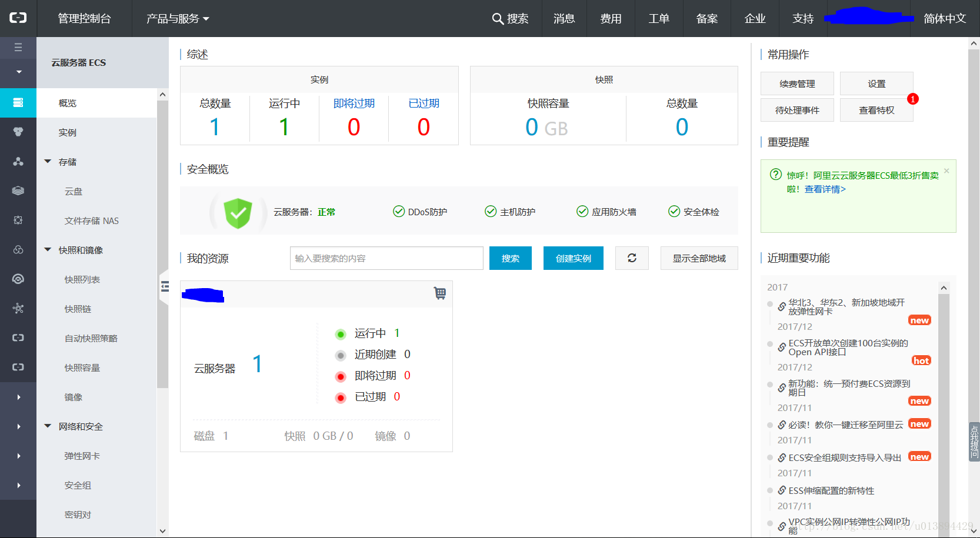Open 简体中文 language selector
The height and width of the screenshot is (538, 980).
[x=945, y=19]
